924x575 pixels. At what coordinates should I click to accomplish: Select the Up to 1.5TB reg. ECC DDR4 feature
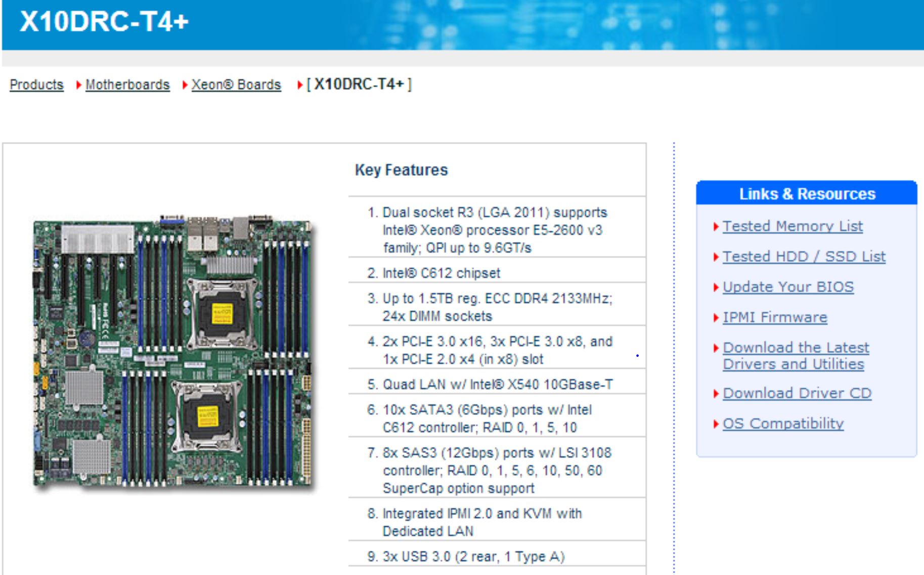[x=497, y=307]
